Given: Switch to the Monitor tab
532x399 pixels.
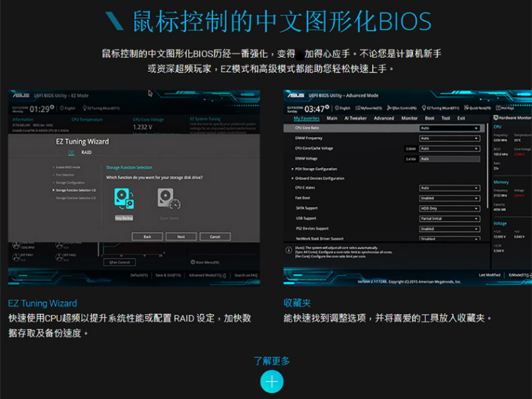Looking at the screenshot, I should pos(409,118).
